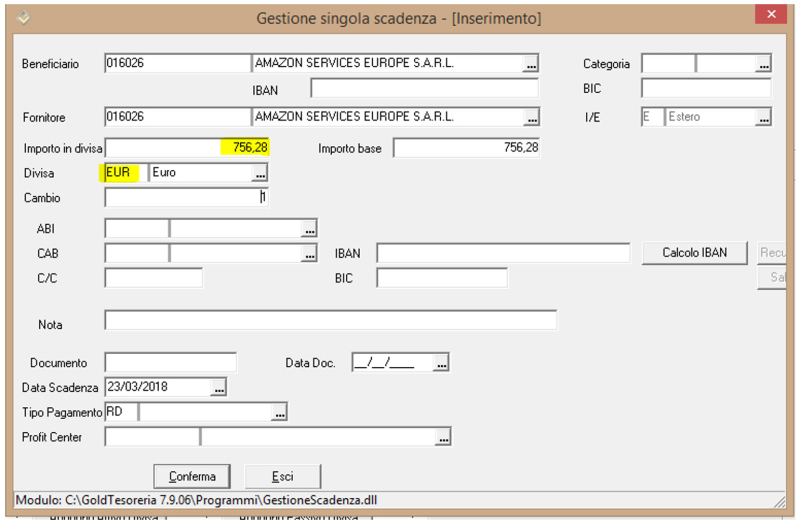
Task: Open the Data Scadenza date picker
Action: 219,387
